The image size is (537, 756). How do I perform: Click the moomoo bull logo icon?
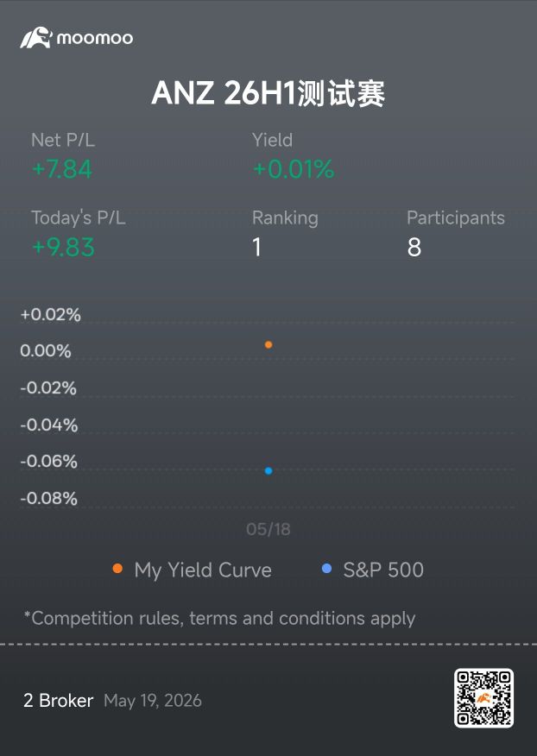pos(35,38)
